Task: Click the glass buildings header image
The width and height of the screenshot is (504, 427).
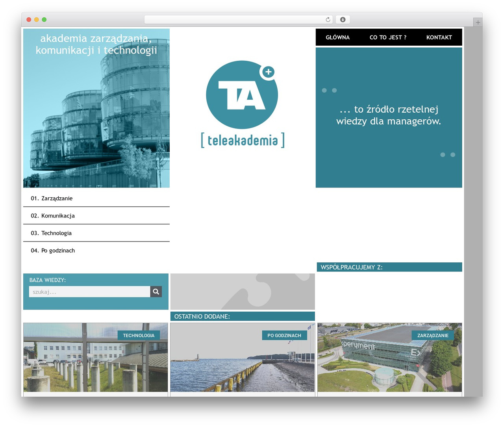Action: click(x=96, y=108)
